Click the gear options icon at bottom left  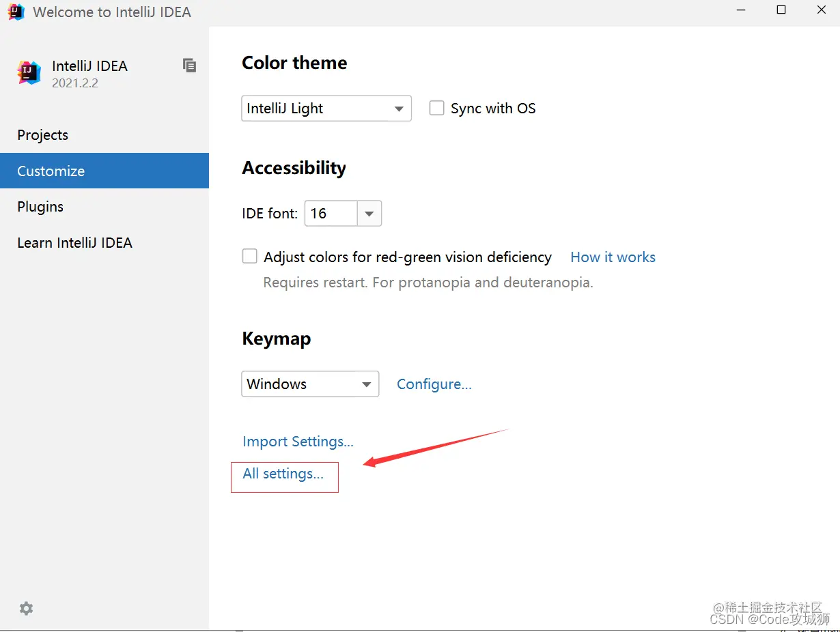click(26, 608)
